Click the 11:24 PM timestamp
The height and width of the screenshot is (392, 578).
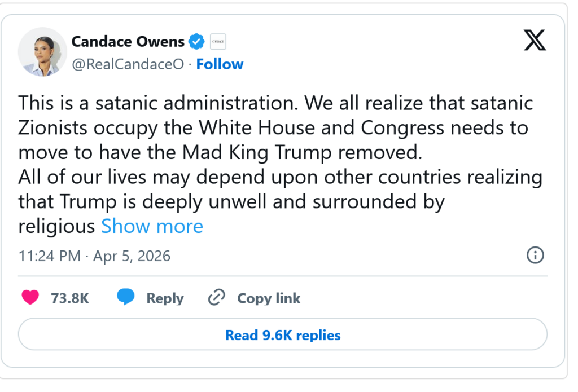[50, 256]
